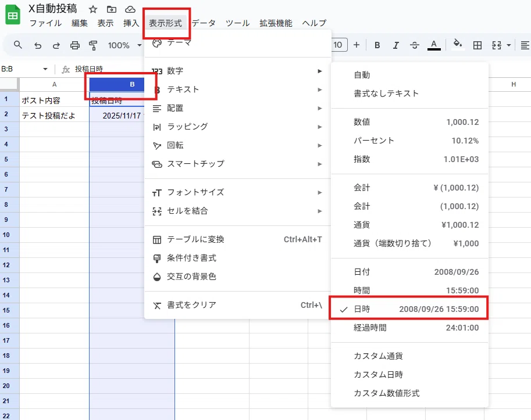Open the fill color paint bucket

point(458,44)
